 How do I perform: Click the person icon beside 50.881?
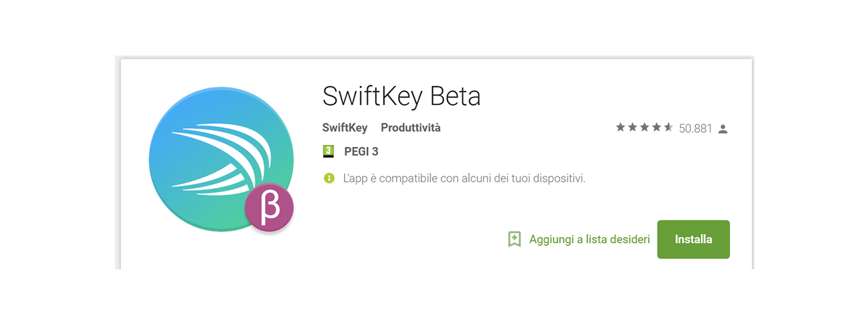point(722,129)
